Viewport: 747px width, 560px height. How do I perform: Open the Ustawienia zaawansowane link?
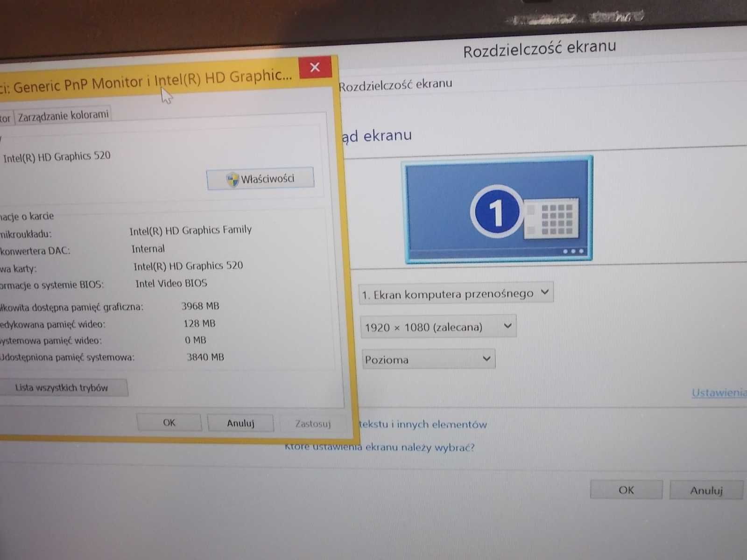[x=719, y=392]
